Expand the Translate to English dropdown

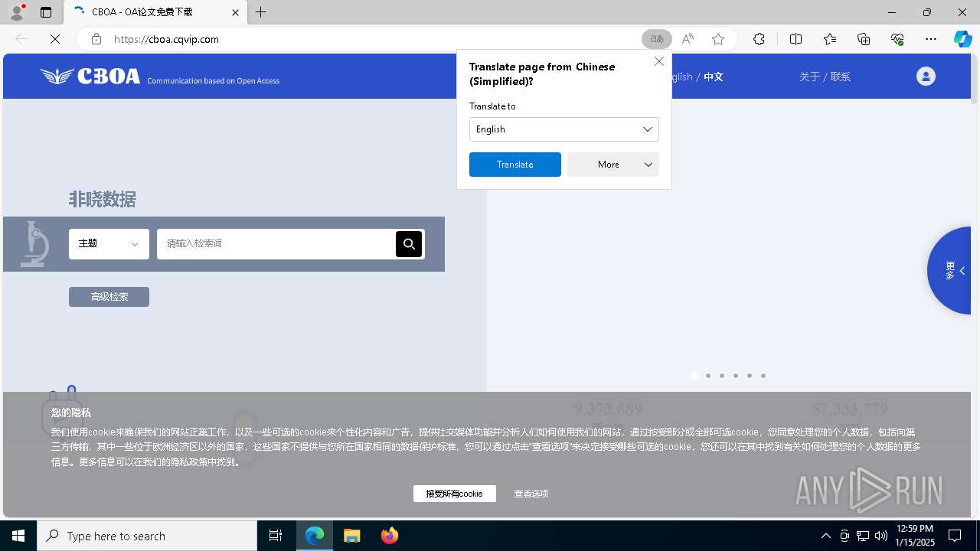point(564,129)
